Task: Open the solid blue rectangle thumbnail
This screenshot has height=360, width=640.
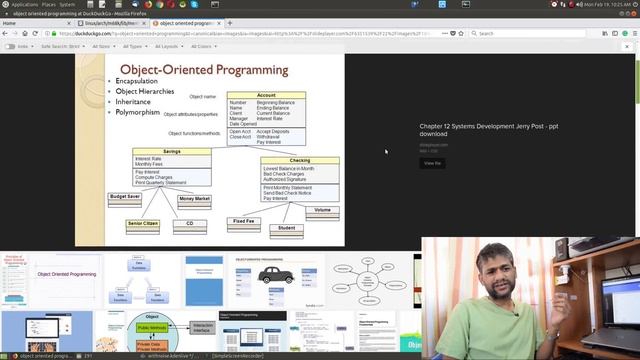Action: [x=204, y=281]
